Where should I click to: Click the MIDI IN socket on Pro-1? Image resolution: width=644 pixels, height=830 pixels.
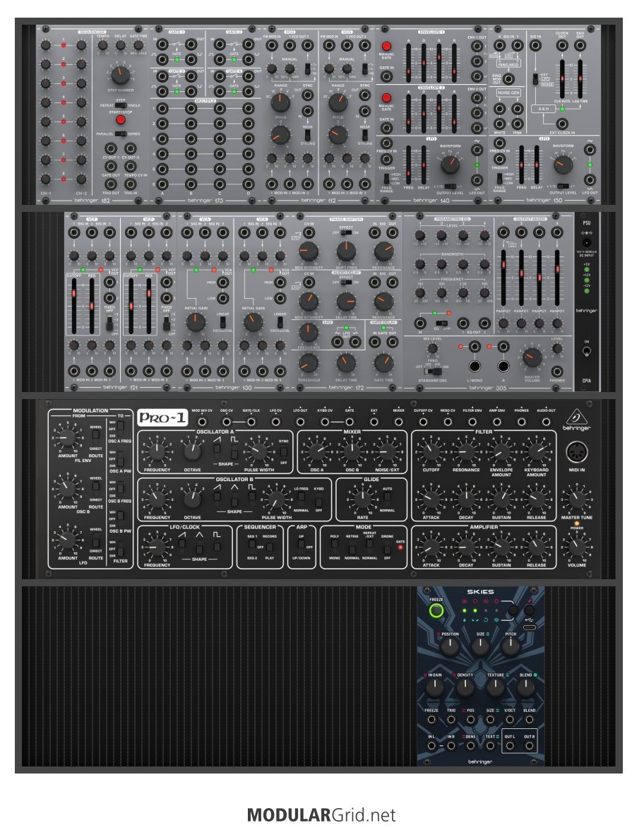point(576,453)
